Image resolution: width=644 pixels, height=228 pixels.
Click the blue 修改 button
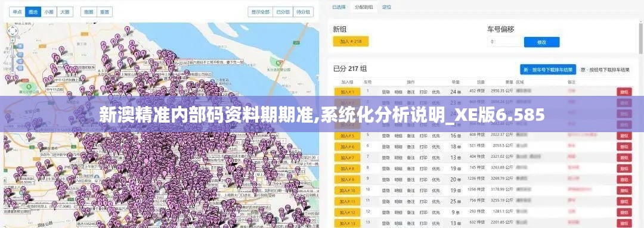[x=541, y=42]
